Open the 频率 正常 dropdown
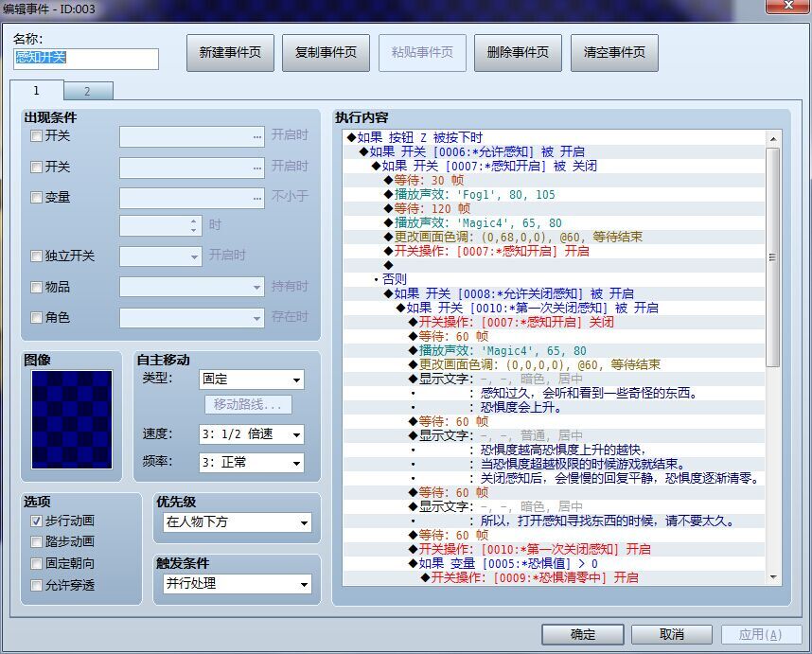The height and width of the screenshot is (654, 812). [x=252, y=463]
